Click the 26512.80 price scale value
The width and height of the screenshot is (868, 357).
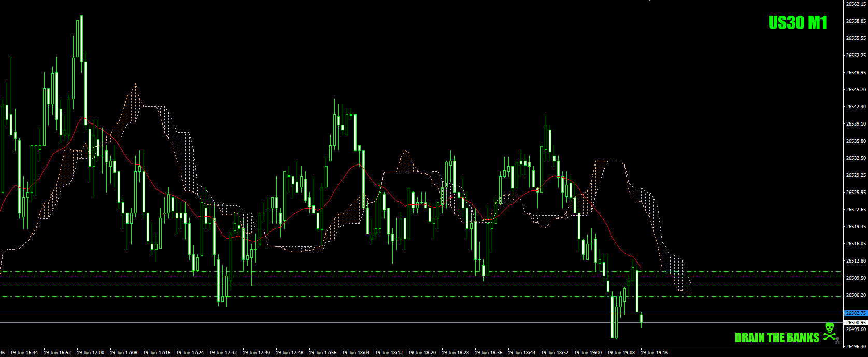[x=856, y=260]
